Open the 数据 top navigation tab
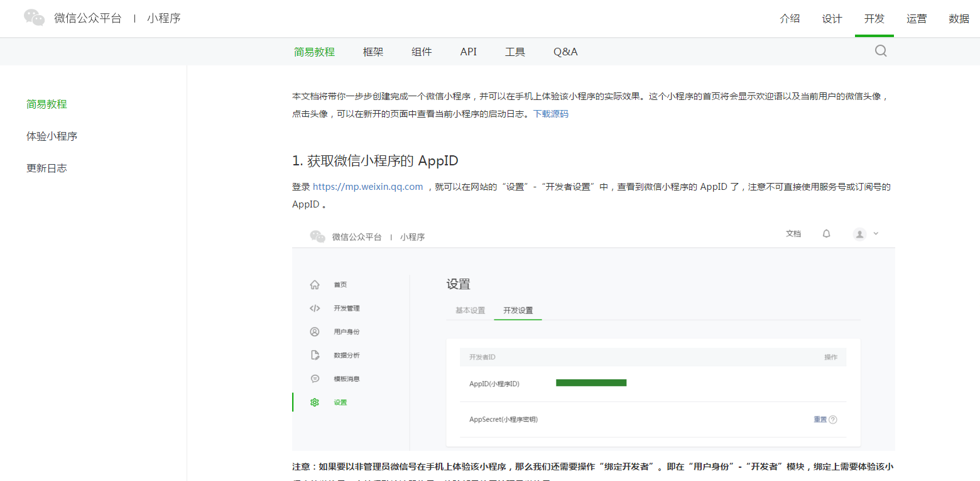This screenshot has height=481, width=980. [959, 18]
